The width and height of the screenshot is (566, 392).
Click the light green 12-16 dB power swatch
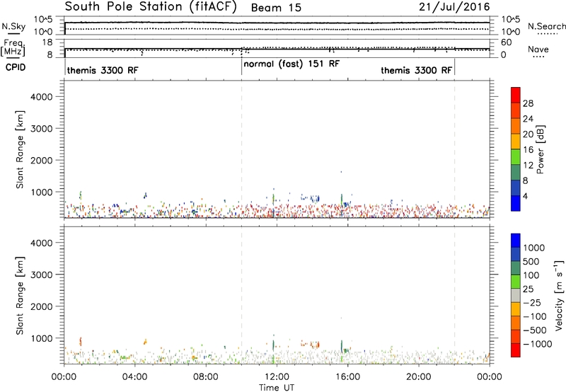tap(516, 157)
